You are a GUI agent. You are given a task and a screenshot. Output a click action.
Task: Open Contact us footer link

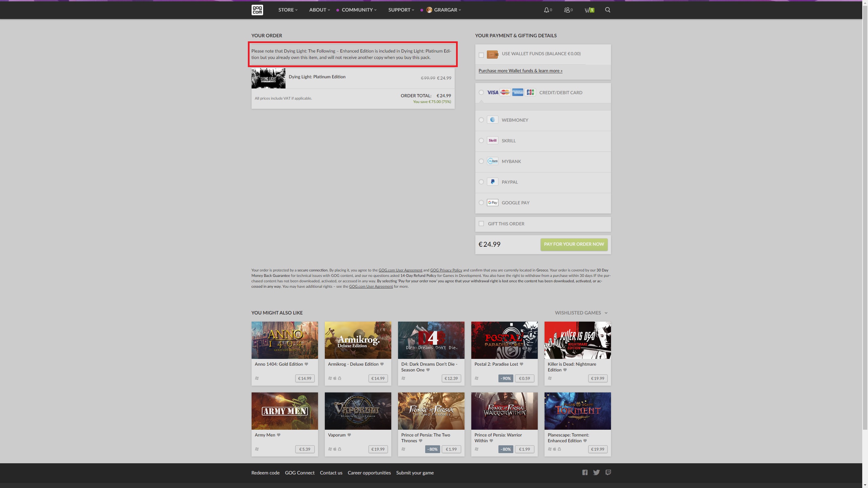tap(331, 472)
